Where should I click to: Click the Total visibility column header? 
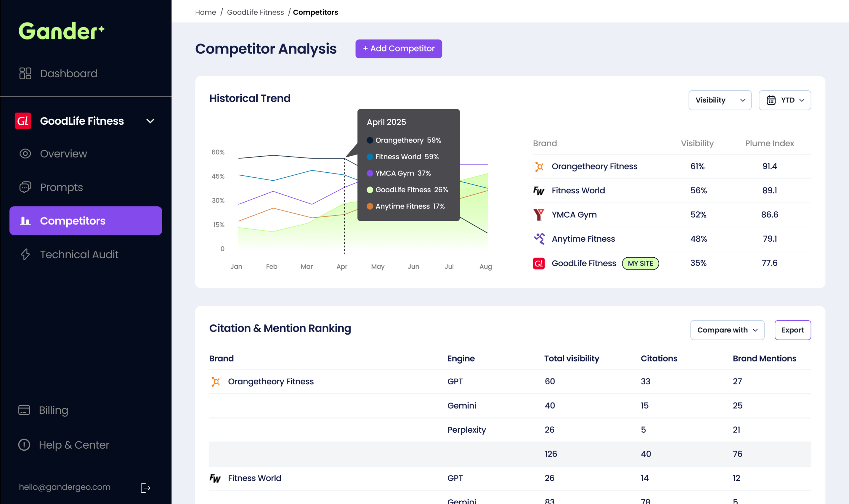(571, 359)
